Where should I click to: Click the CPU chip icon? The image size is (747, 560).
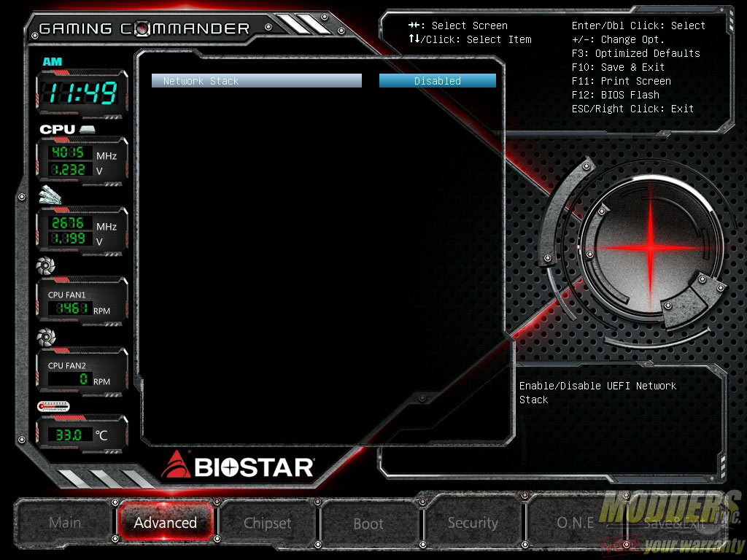point(88,129)
